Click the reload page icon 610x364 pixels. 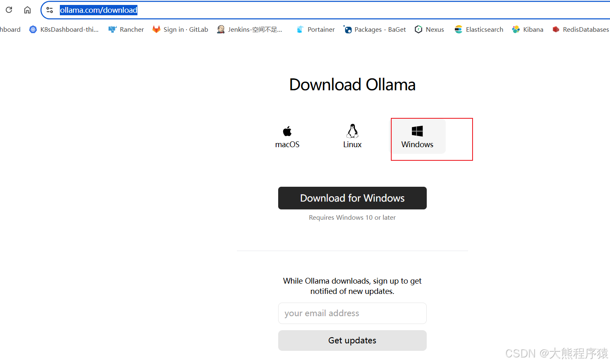click(x=9, y=9)
